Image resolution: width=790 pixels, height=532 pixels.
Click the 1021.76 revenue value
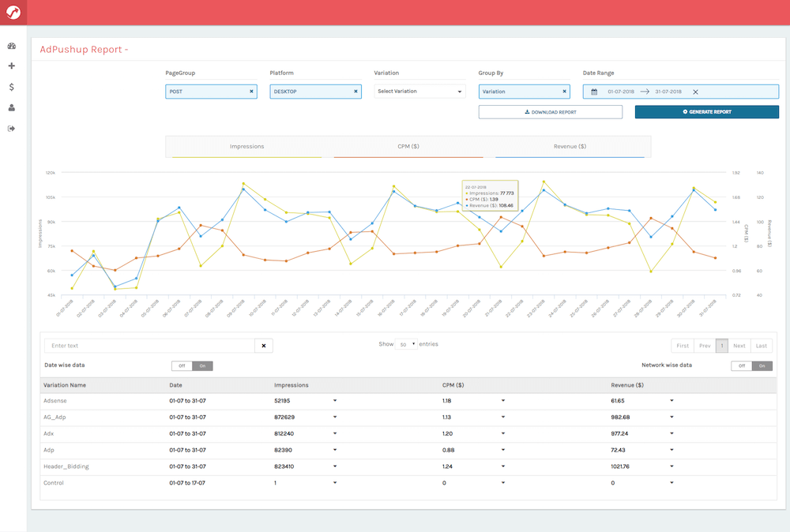(x=620, y=466)
